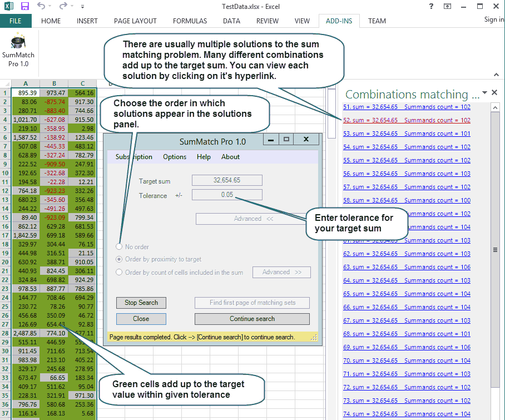This screenshot has width=505, height=420.
Task: Open Excel Help question mark
Action: [x=431, y=6]
